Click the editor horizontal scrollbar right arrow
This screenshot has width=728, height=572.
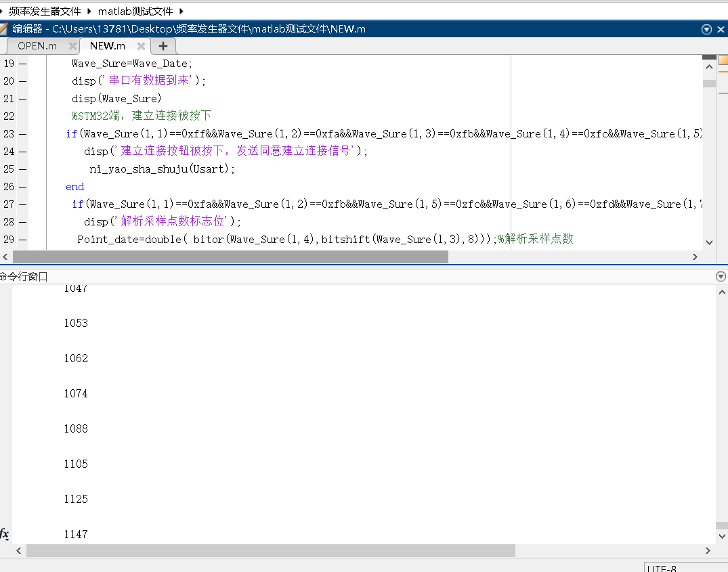[695, 257]
